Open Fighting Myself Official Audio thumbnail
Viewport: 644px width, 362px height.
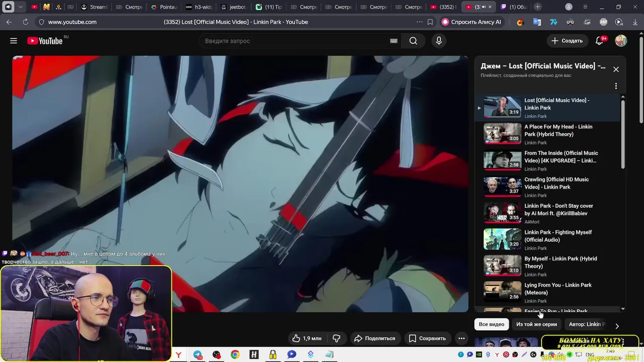click(503, 239)
